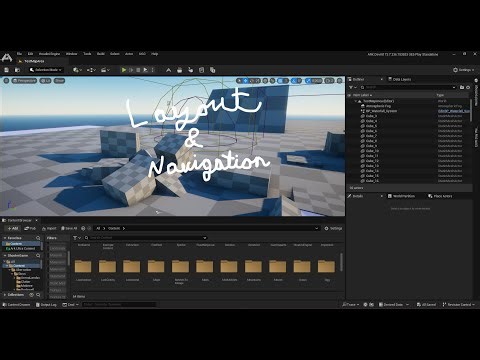Viewport: 480px width, 360px height.
Task: Open the first folder thumbnail in Content Browser
Action: [83, 266]
